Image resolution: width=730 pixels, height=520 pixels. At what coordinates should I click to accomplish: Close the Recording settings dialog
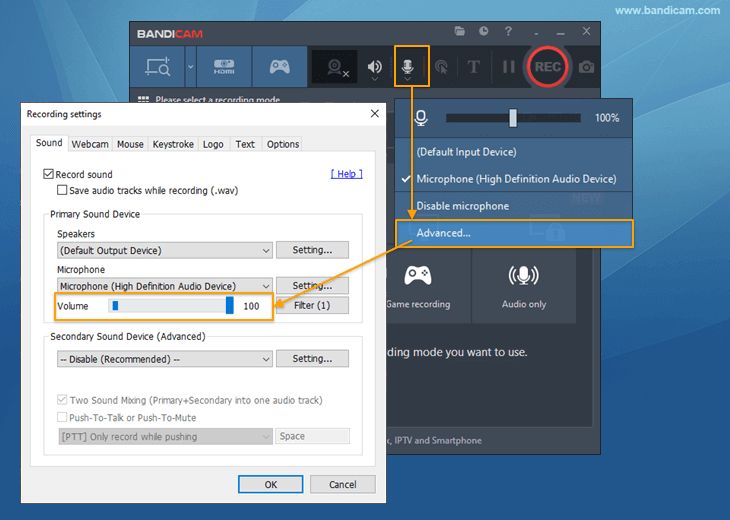coord(375,114)
